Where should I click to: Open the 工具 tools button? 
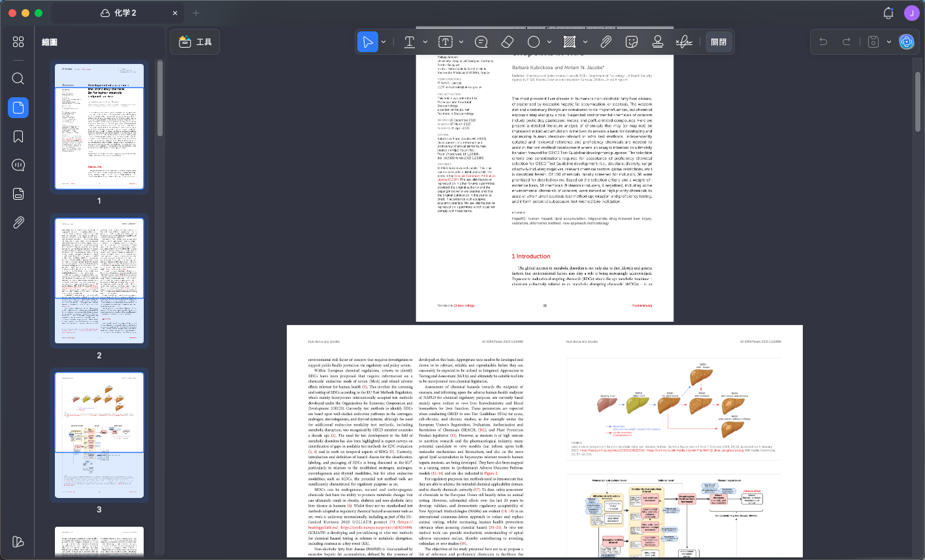(x=195, y=42)
